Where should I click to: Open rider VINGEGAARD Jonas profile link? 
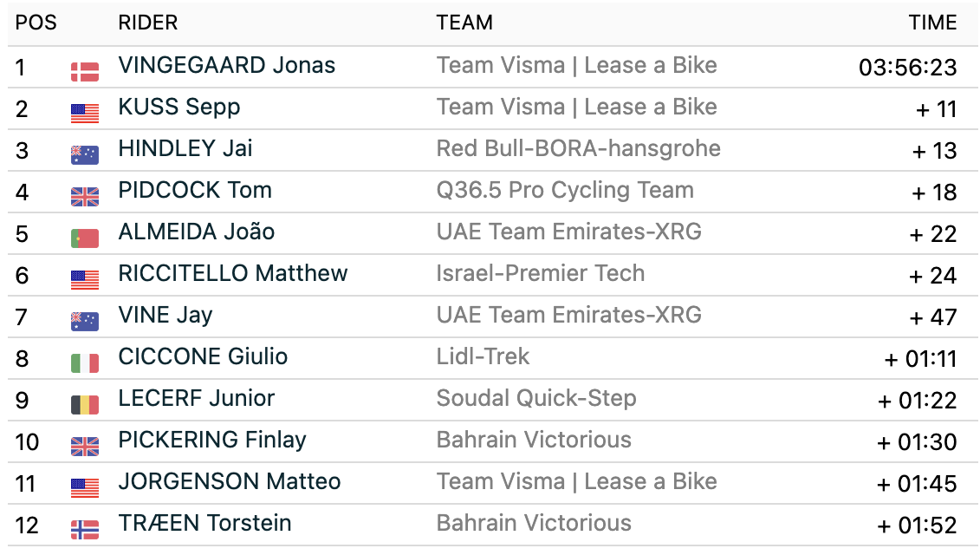pos(226,66)
